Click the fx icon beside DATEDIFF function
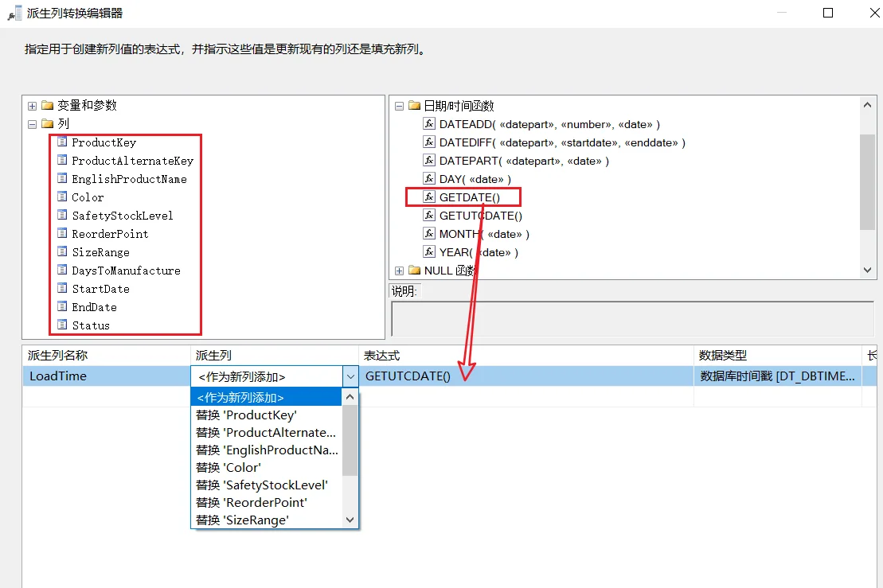Viewport: 883px width, 588px height. pos(429,142)
